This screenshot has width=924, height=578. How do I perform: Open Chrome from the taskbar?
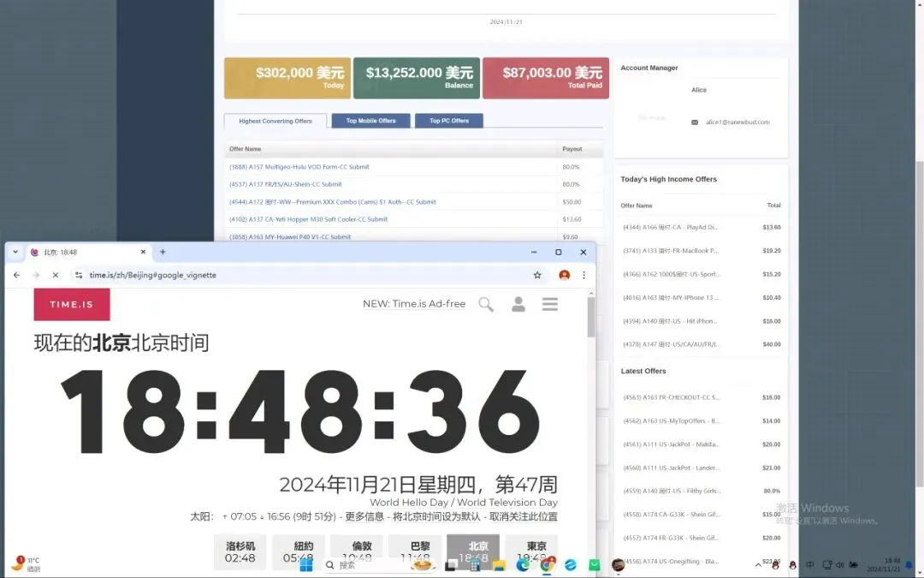(x=546, y=565)
